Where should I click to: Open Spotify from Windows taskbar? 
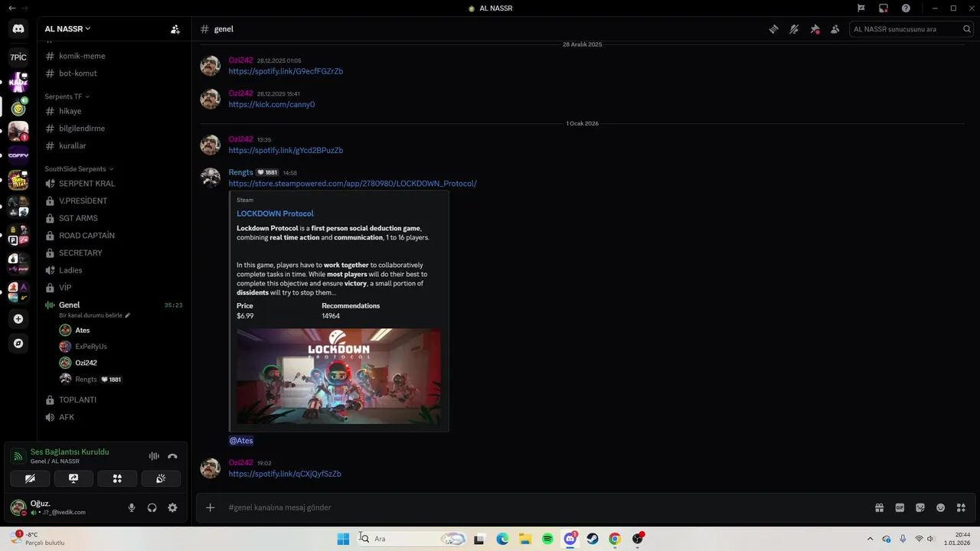[x=548, y=539]
